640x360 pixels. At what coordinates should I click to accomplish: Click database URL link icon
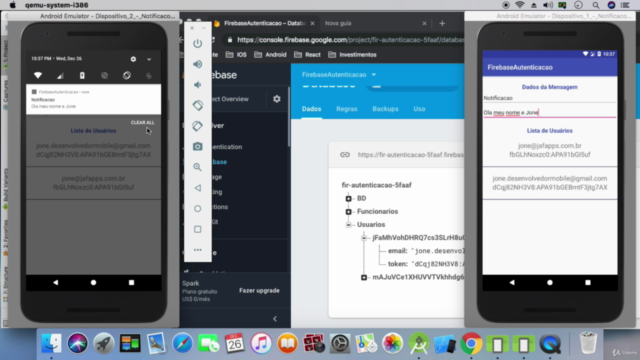(345, 155)
